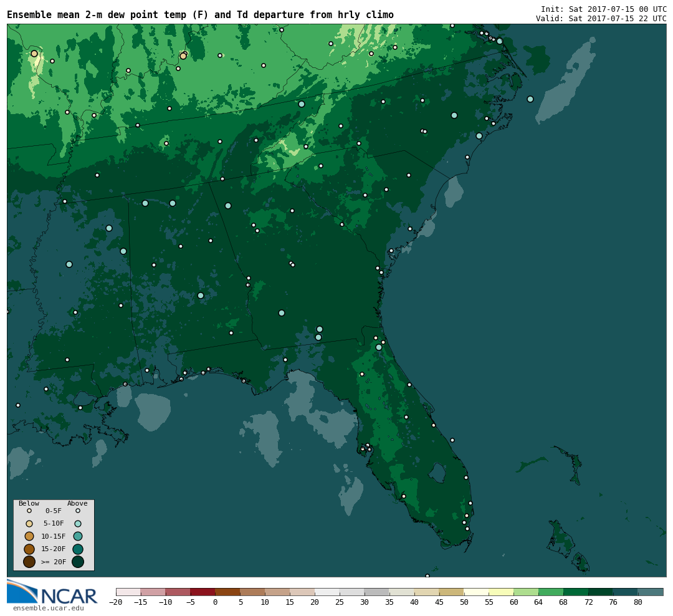Click the "Valid: Sat 2017-07-15 22 UTC" text
Image resolution: width=673 pixels, height=616 pixels.
[601, 19]
